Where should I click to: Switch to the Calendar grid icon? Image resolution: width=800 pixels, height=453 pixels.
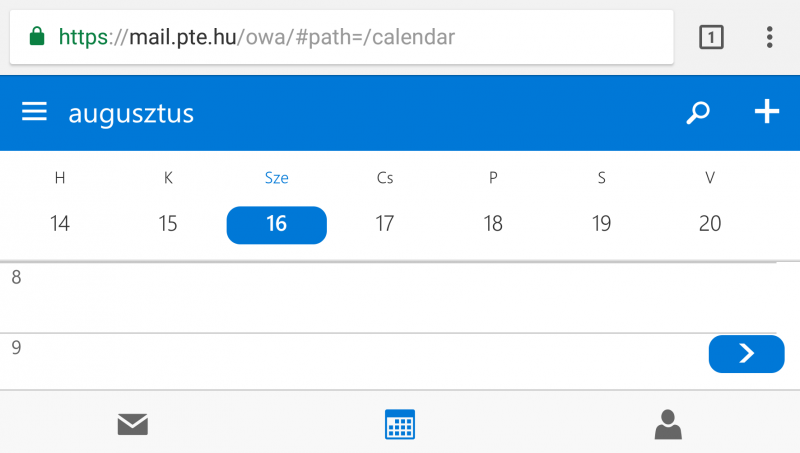coord(400,424)
